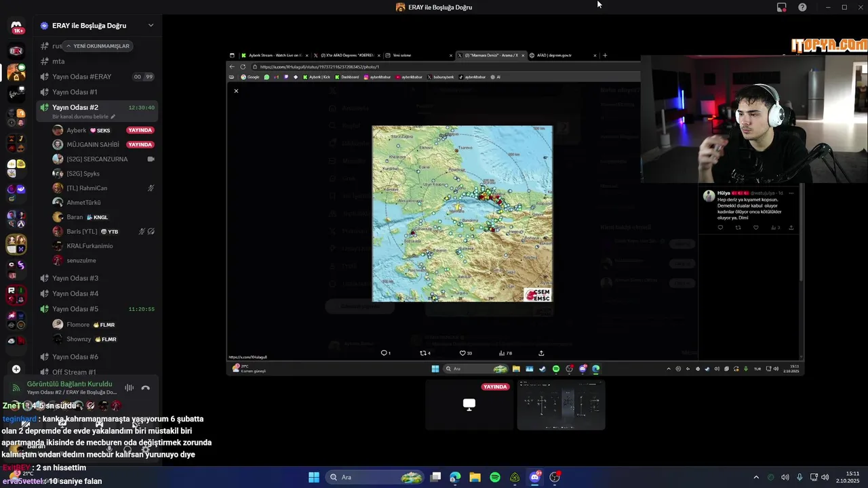The height and width of the screenshot is (488, 868).
Task: Open Discord help question-mark icon
Action: pyautogui.click(x=802, y=7)
